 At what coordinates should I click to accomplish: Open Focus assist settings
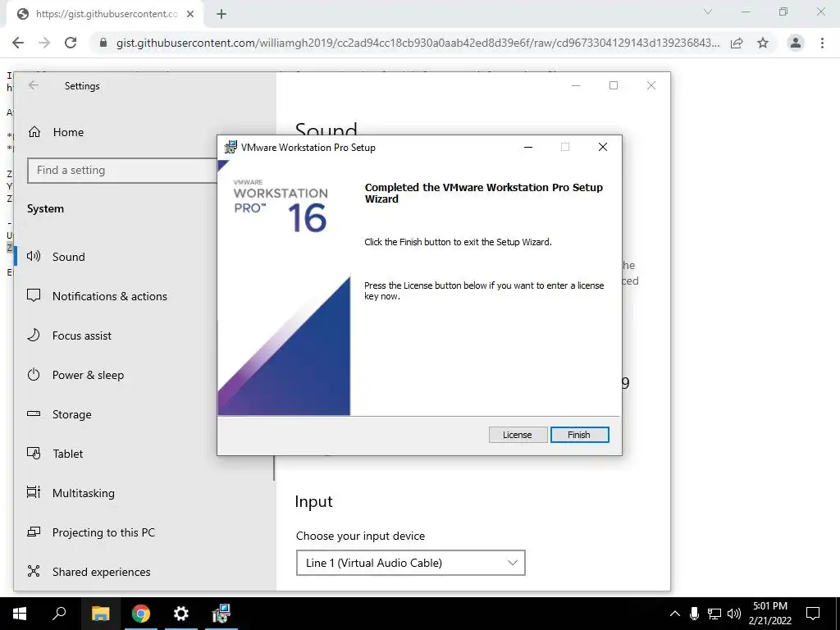[82, 336]
